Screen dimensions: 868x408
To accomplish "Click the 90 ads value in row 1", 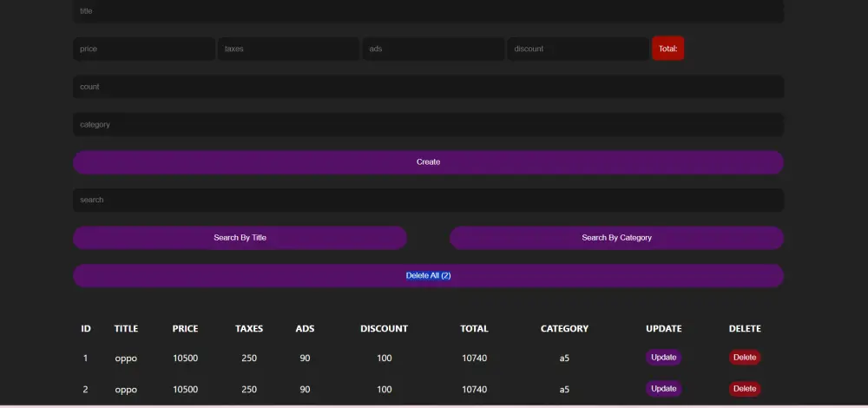I will (x=305, y=359).
